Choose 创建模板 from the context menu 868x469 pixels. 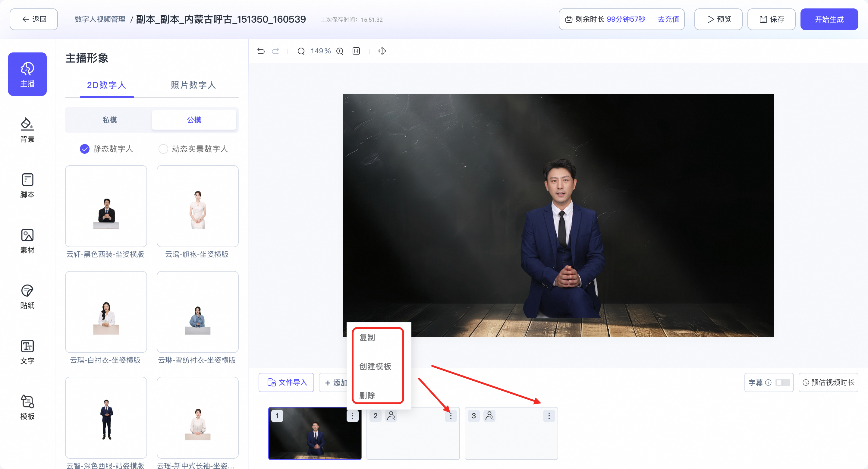click(x=375, y=366)
